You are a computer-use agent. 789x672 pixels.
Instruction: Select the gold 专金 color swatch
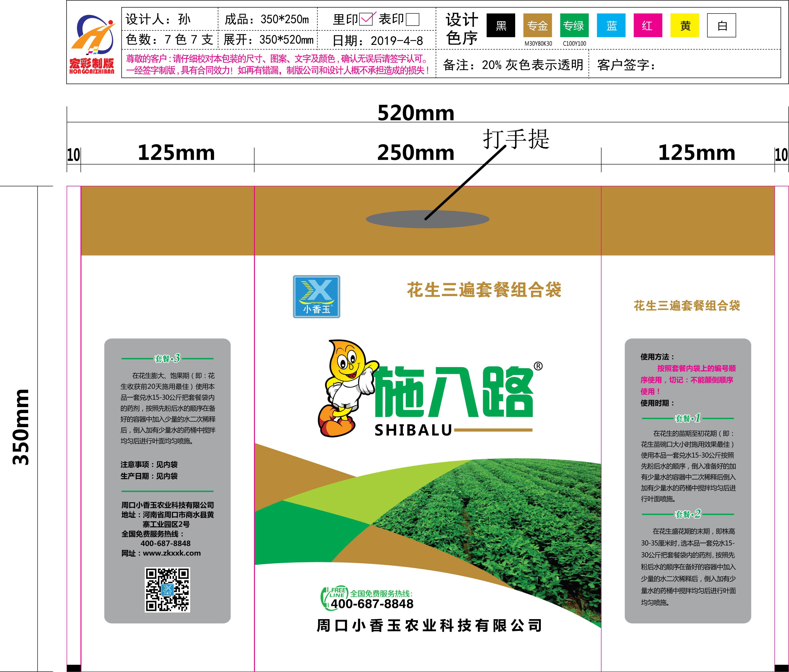click(x=538, y=26)
